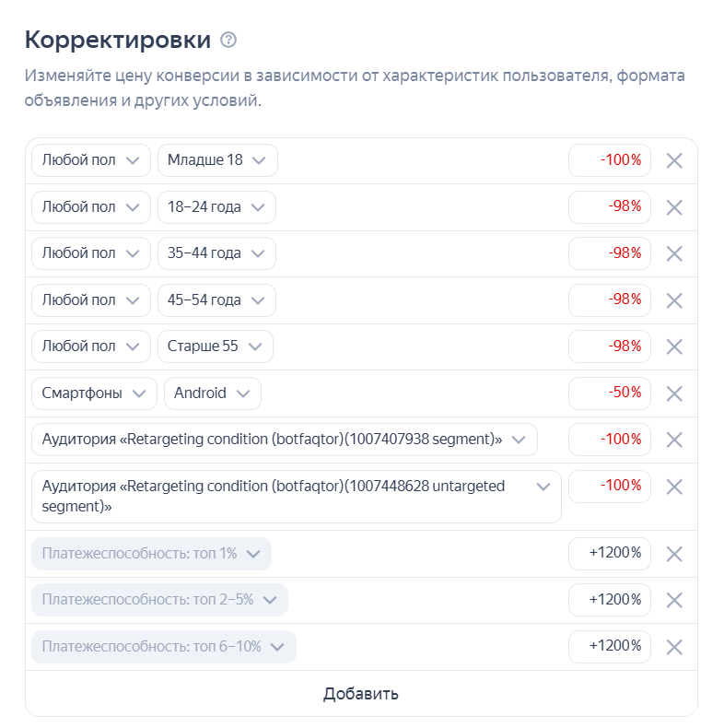This screenshot has height=728, width=724.
Task: Open the 35–44 года age dropdown
Action: click(216, 253)
